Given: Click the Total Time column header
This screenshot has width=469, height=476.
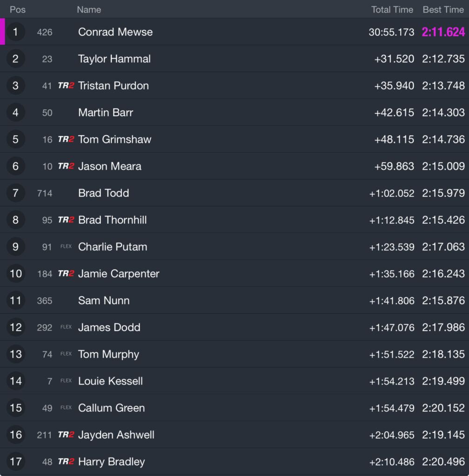Looking at the screenshot, I should [392, 10].
